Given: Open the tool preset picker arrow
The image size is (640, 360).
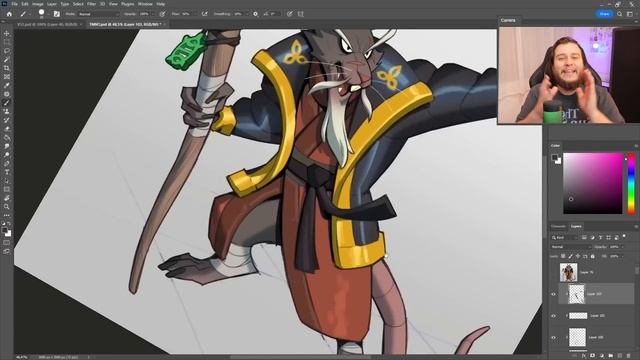Looking at the screenshot, I should (x=30, y=14).
